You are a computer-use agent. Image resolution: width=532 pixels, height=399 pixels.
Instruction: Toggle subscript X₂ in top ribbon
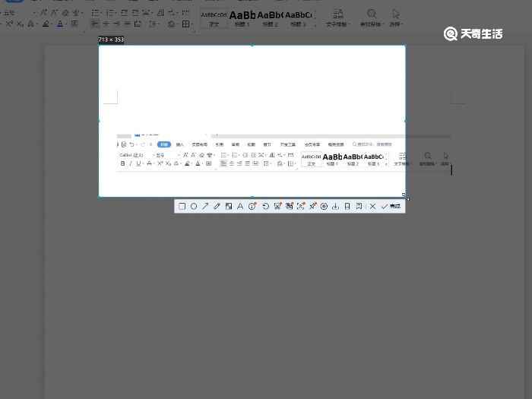tap(20, 24)
